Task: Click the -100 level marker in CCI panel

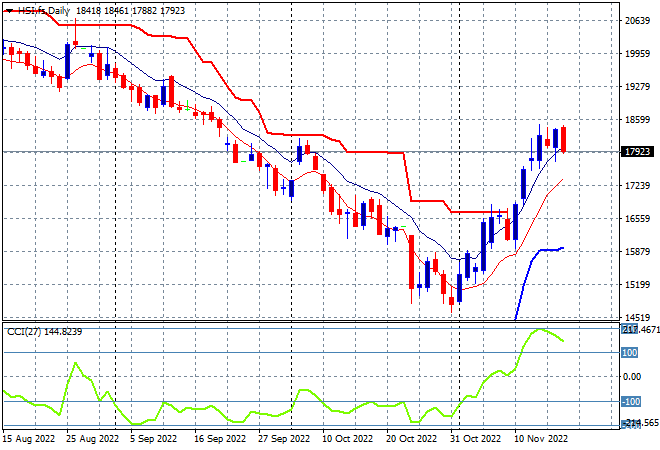Action: 631,402
